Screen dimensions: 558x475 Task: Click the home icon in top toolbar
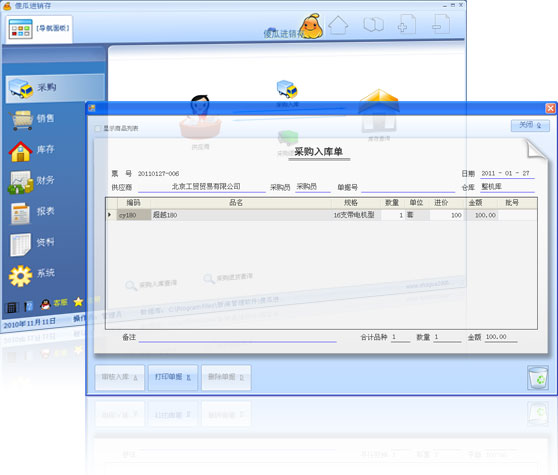coord(338,26)
